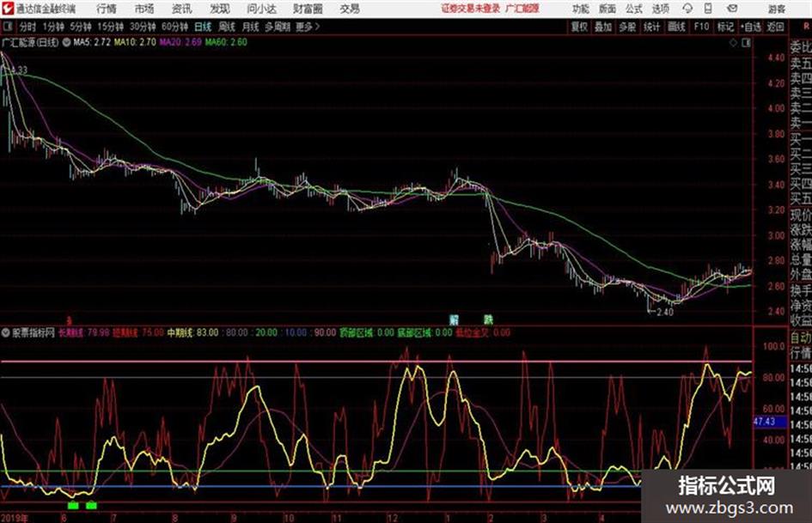This screenshot has width=812, height=523.
Task: Click the diamond icon at chart top right
Action: coord(733,43)
